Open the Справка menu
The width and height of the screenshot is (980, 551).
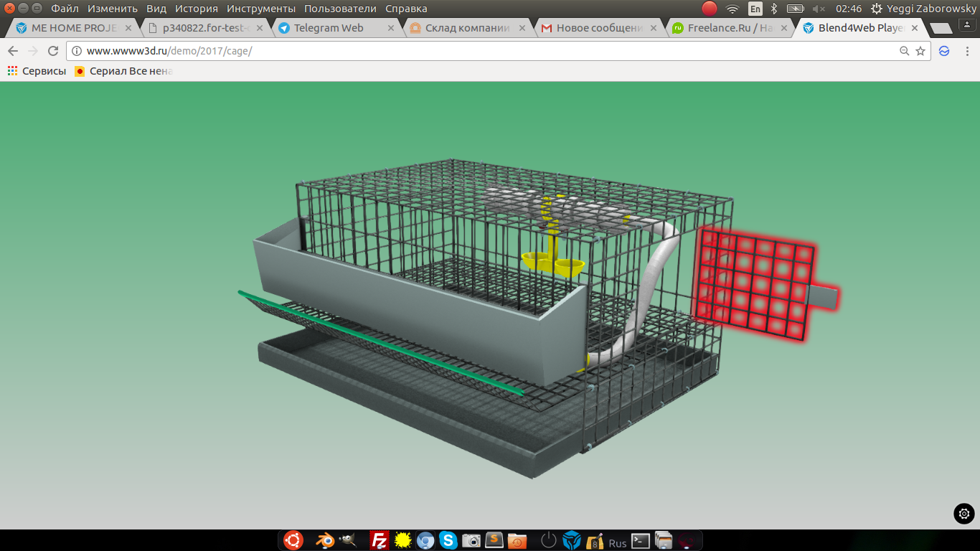(406, 9)
